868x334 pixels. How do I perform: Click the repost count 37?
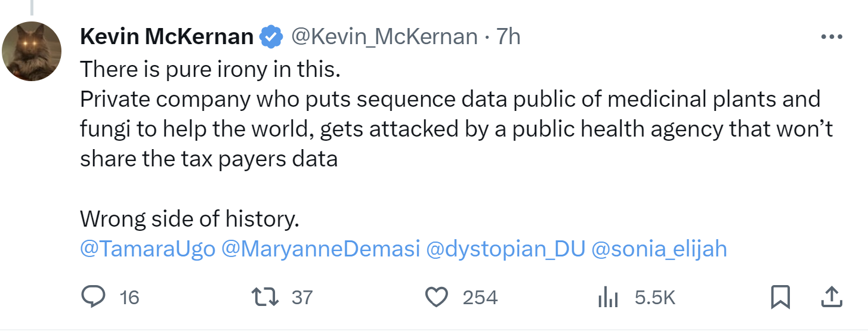302,297
